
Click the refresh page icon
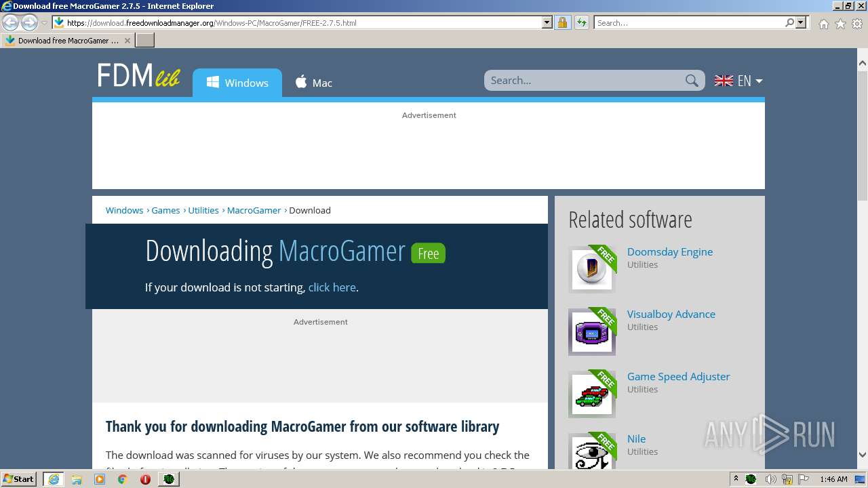pos(581,23)
